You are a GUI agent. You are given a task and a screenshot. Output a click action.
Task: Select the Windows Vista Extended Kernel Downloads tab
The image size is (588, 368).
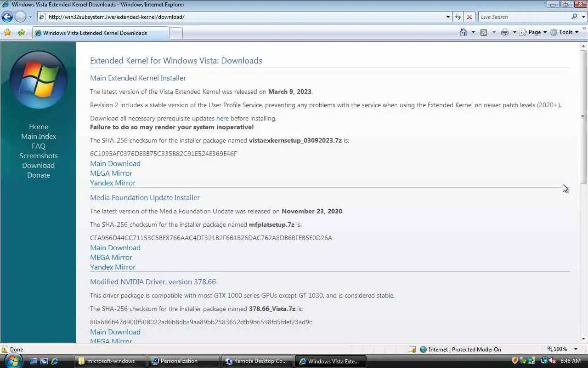coord(100,33)
